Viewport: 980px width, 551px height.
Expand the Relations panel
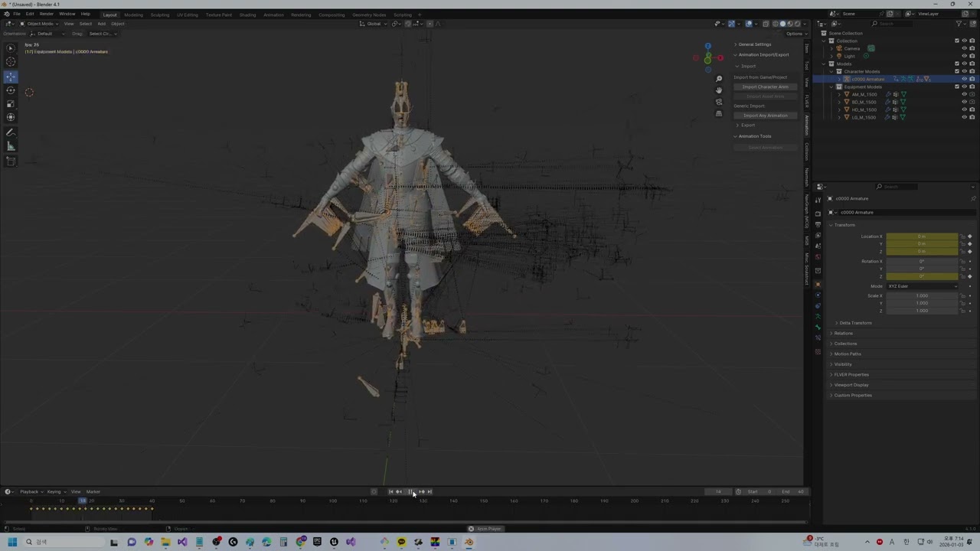click(841, 334)
